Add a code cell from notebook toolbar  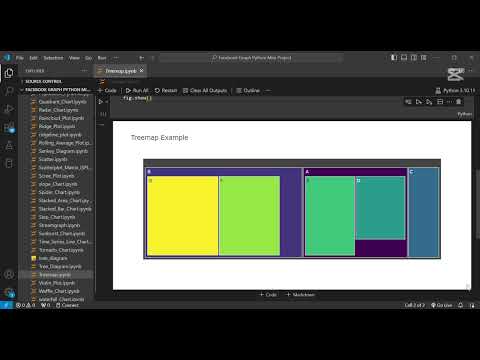click(107, 90)
